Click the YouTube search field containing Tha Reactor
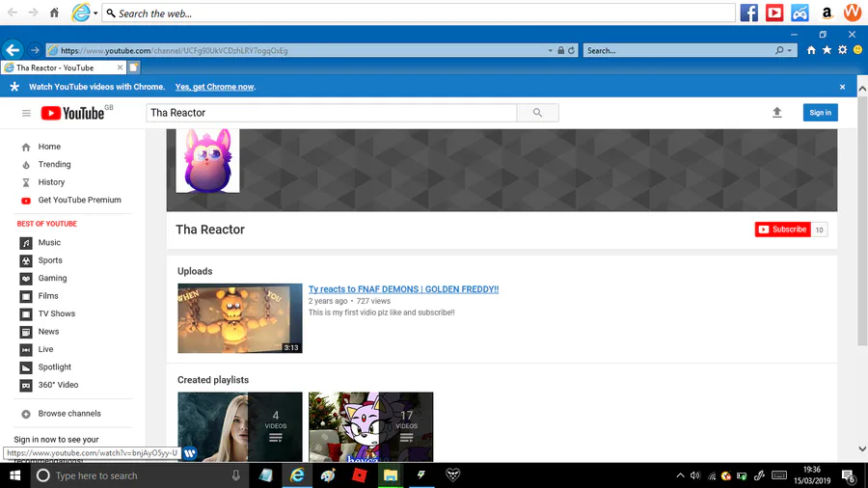The image size is (868, 488). point(331,113)
